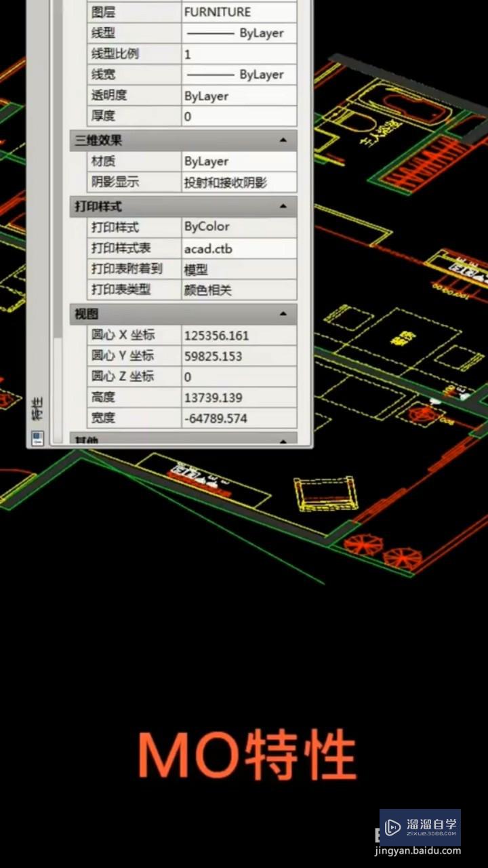This screenshot has height=868, width=488.
Task: Click the 高度 property label
Action: [104, 397]
